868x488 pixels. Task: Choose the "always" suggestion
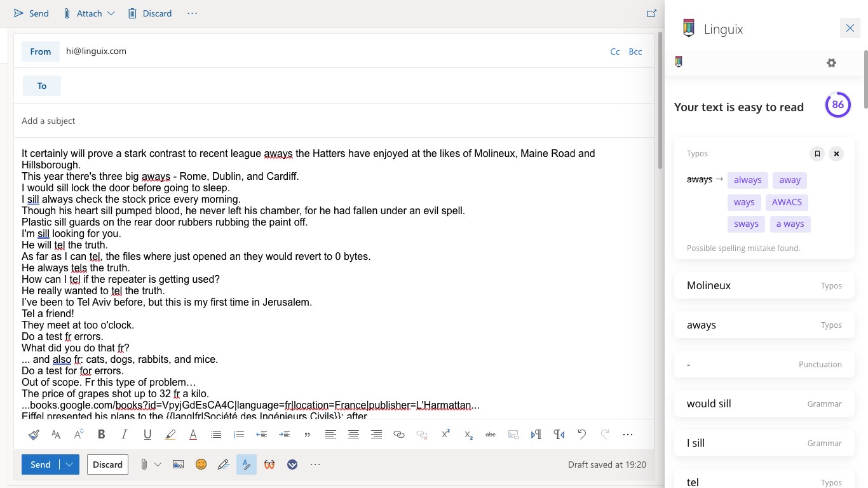coord(748,180)
